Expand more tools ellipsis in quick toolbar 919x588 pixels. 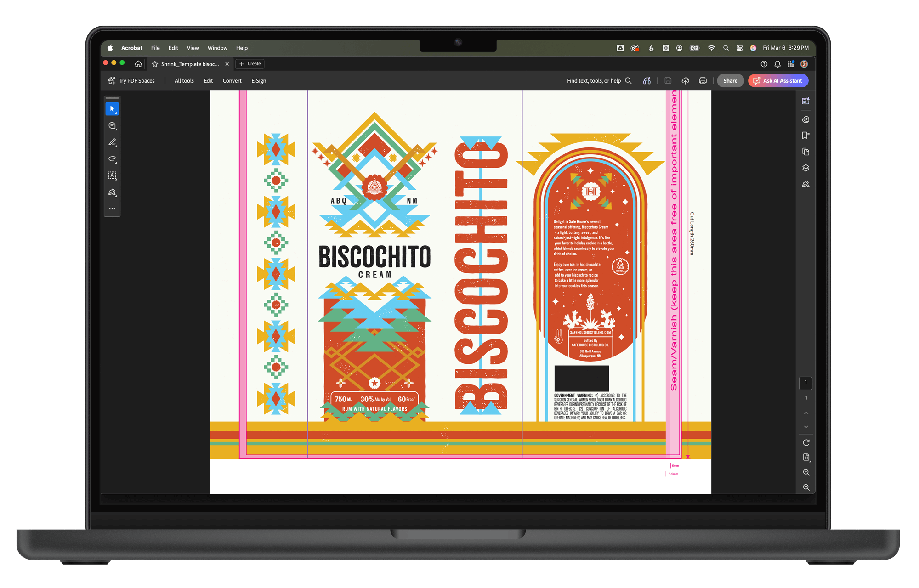(x=112, y=209)
